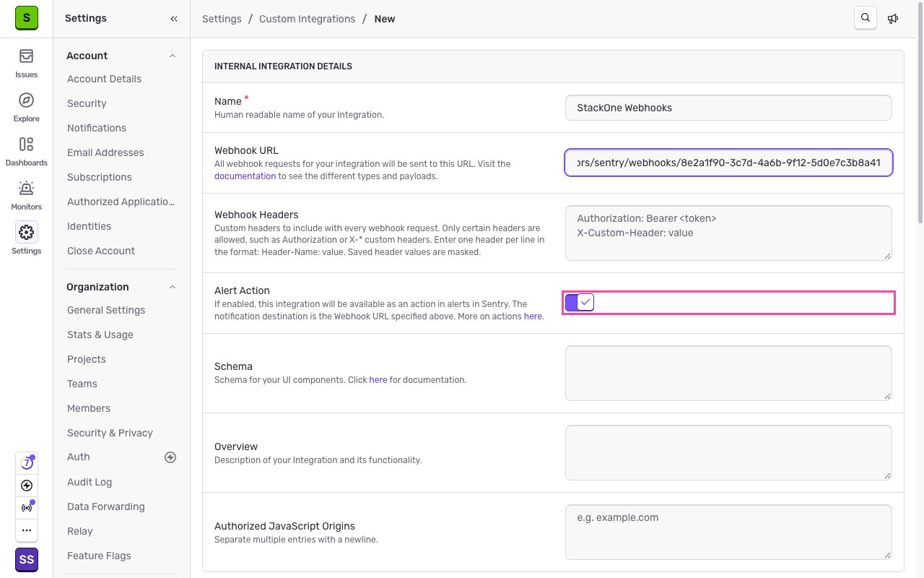Open General Settings for the organization
The height and width of the screenshot is (578, 924).
106,310
